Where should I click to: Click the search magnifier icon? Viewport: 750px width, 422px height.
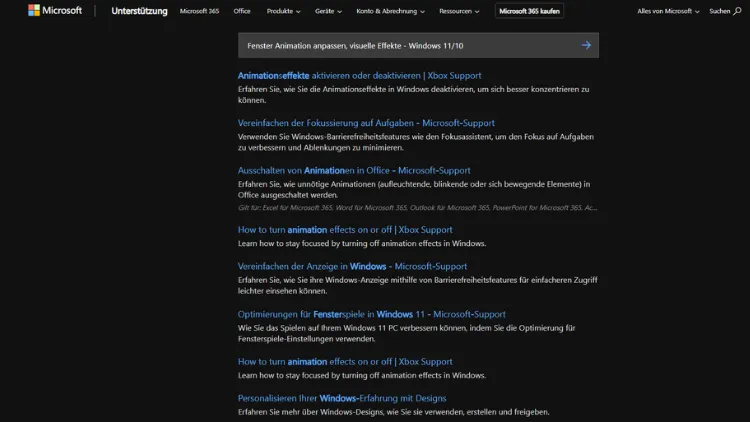pyautogui.click(x=736, y=11)
